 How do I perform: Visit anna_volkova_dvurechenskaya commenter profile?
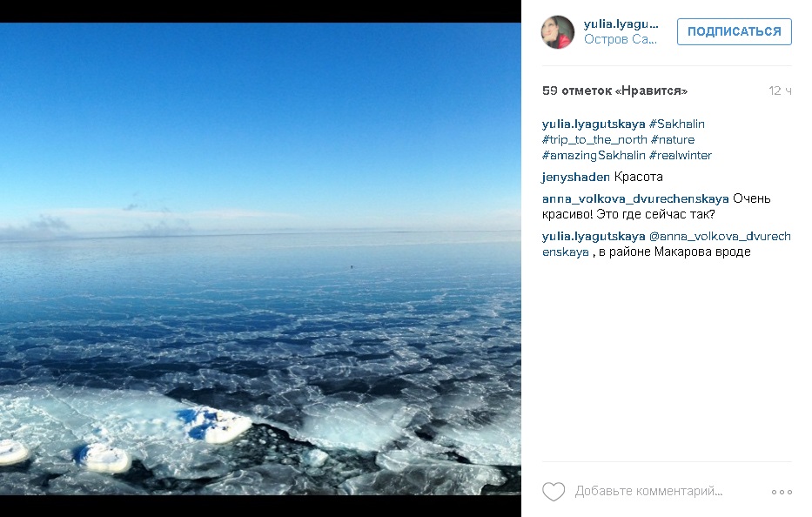(x=635, y=198)
